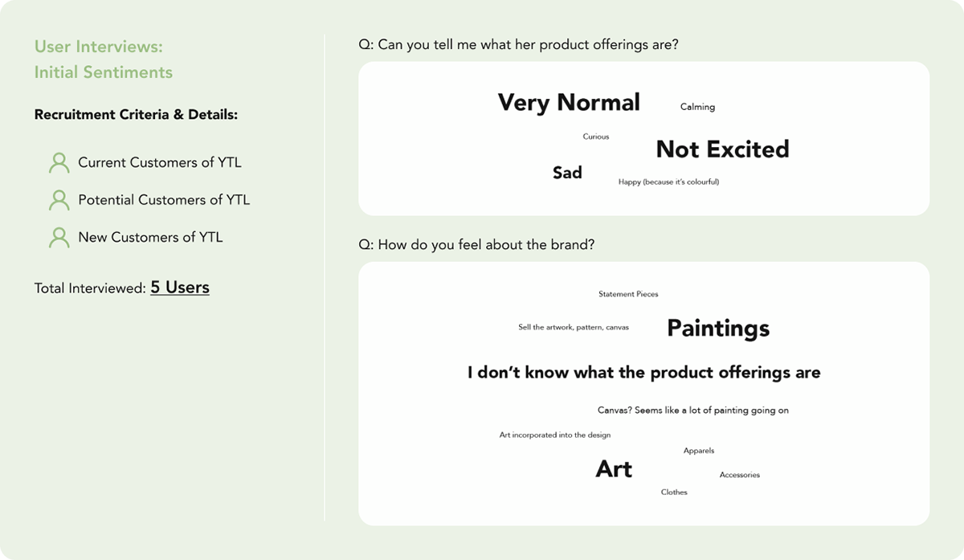Click the small 'Curious' label
This screenshot has width=964, height=560.
(596, 137)
